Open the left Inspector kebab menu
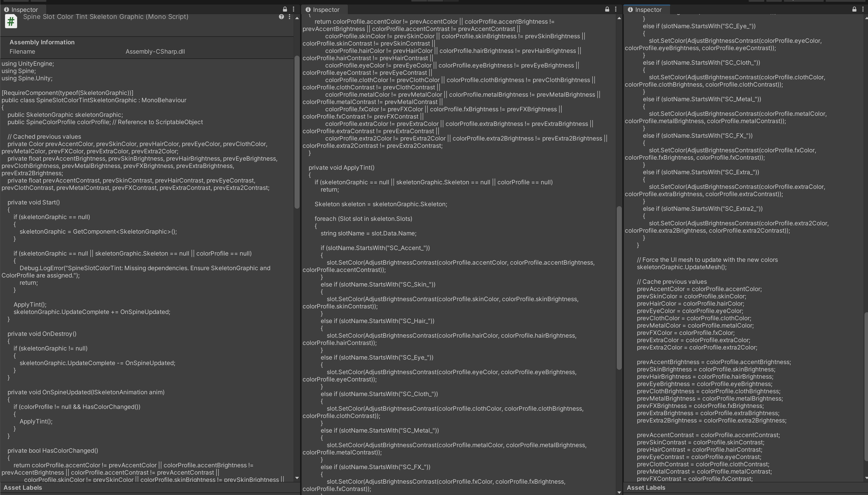868x495 pixels. click(x=293, y=10)
